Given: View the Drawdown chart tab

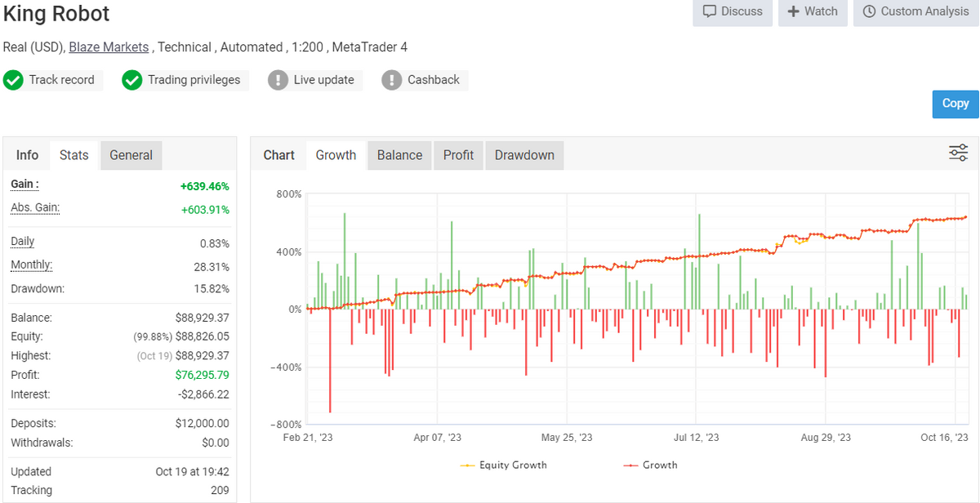Looking at the screenshot, I should 524,155.
